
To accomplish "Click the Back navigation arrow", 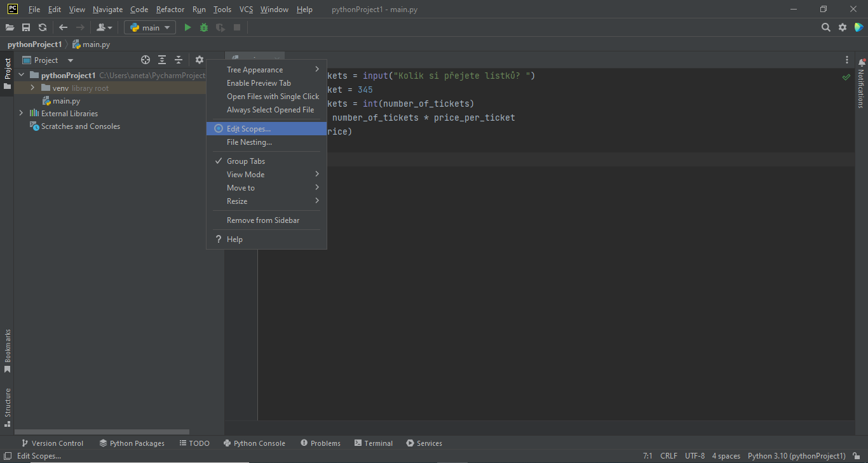I will (62, 27).
